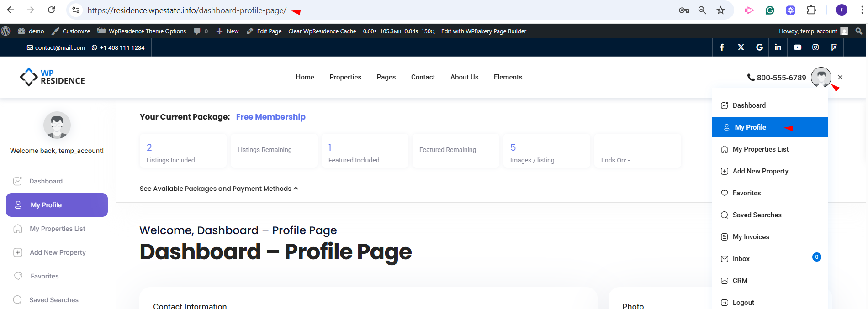Close the user dropdown menu with X
This screenshot has height=309, width=868.
pyautogui.click(x=840, y=77)
